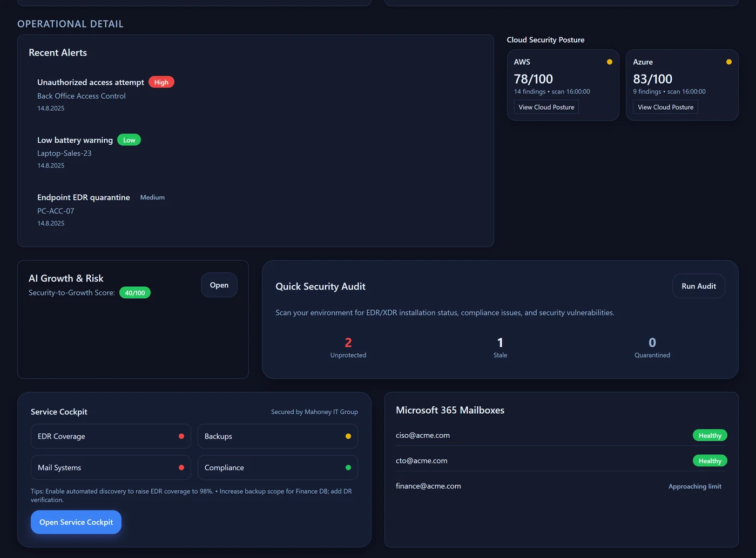Click the High severity badge on access alert
Screen dimensions: 756x558
[x=161, y=82]
